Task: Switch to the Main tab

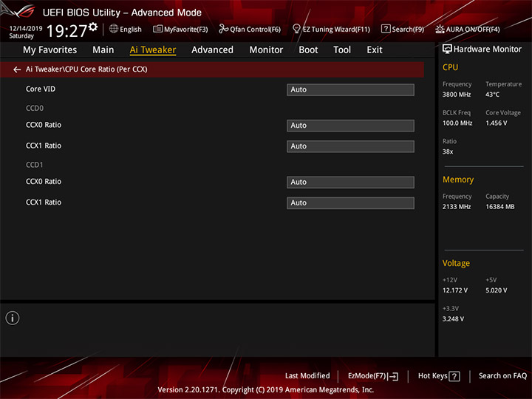Action: coord(103,50)
